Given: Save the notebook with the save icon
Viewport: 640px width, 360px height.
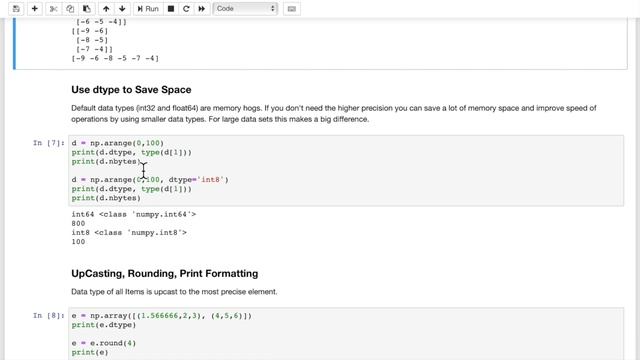Looking at the screenshot, I should tap(16, 9).
